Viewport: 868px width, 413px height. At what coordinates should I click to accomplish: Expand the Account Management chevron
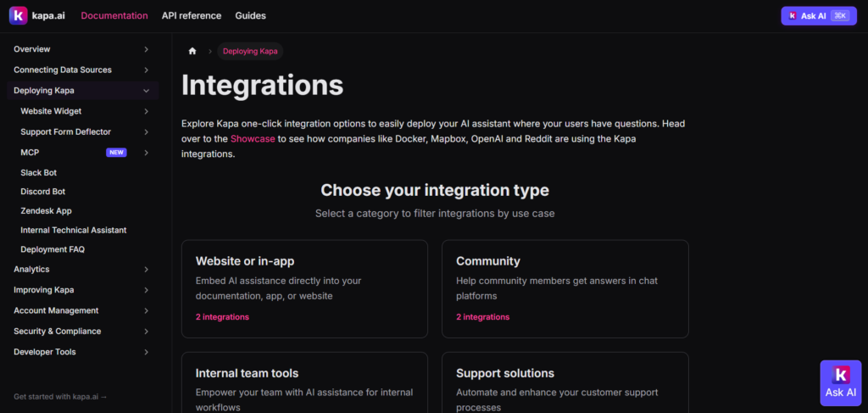[x=146, y=310]
